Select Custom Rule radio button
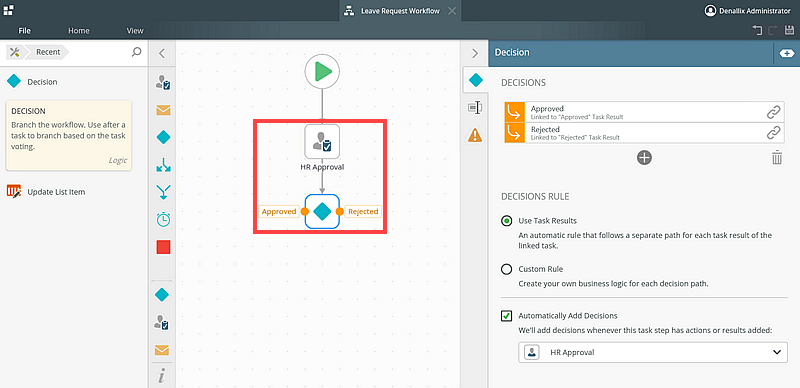 click(506, 269)
